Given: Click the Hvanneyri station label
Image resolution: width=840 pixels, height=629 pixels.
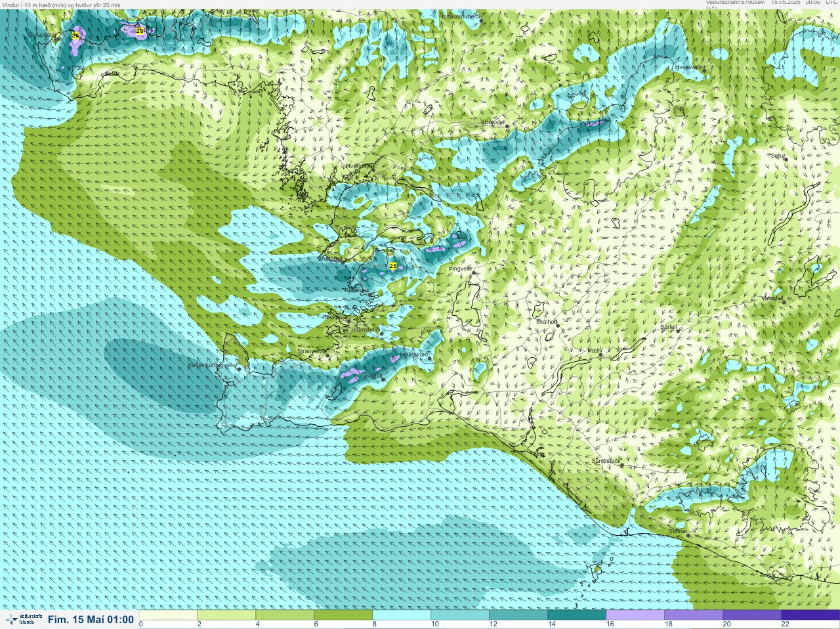Looking at the screenshot, I should click(359, 166).
